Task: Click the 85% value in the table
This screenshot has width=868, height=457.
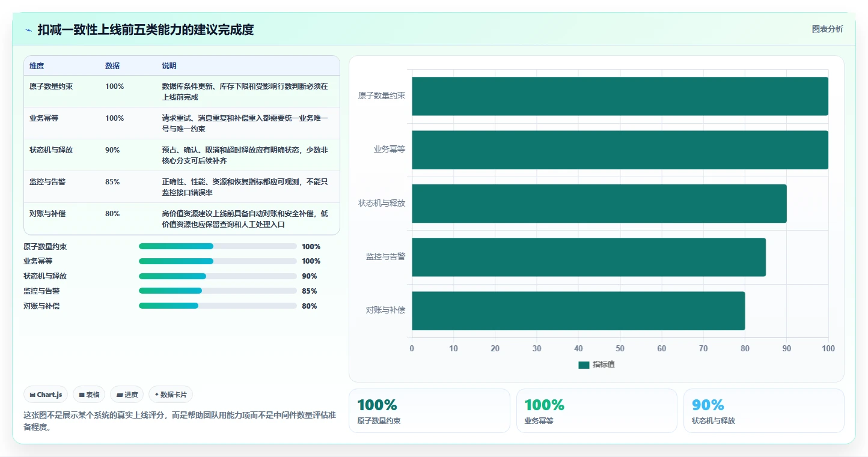Action: [112, 182]
